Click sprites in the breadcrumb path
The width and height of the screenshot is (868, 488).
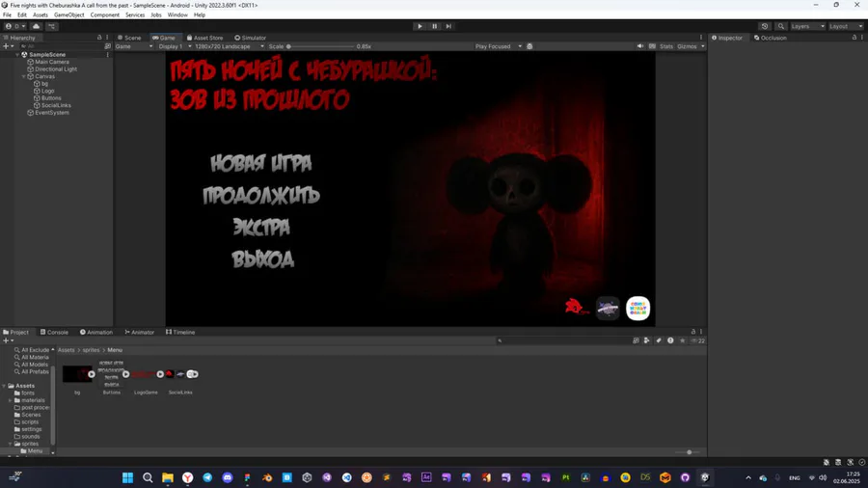pos(91,350)
